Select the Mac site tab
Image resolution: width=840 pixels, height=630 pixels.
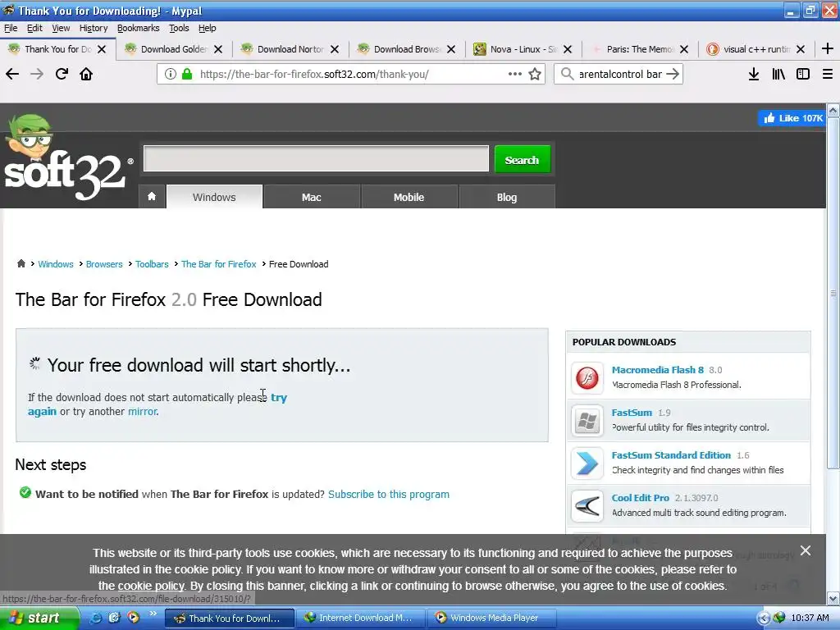tap(311, 197)
